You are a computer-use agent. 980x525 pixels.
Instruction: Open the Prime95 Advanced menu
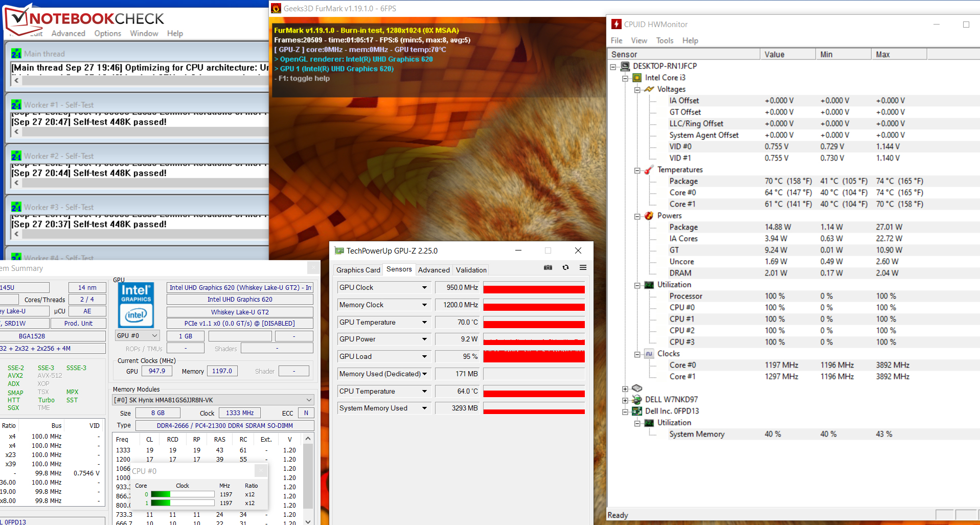point(69,33)
